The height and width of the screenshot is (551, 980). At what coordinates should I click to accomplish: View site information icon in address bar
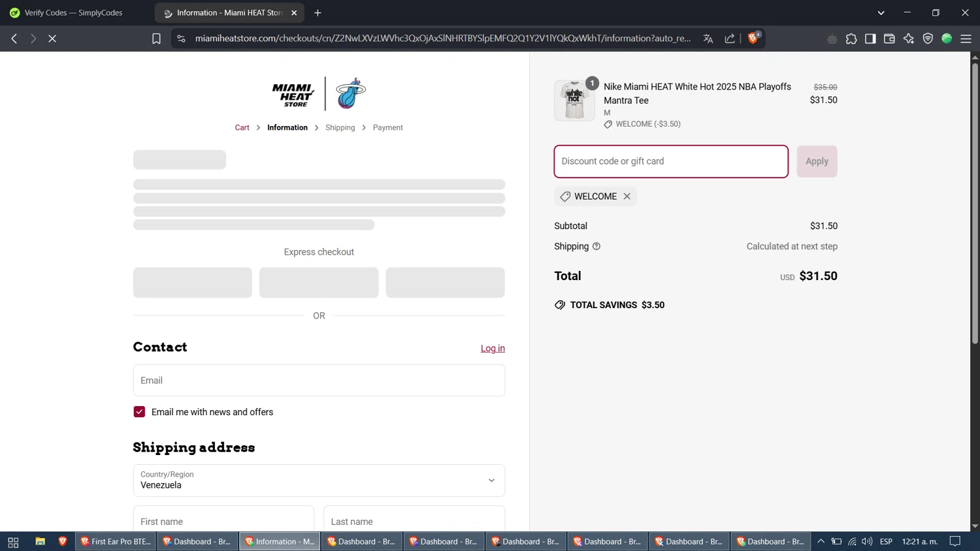181,39
